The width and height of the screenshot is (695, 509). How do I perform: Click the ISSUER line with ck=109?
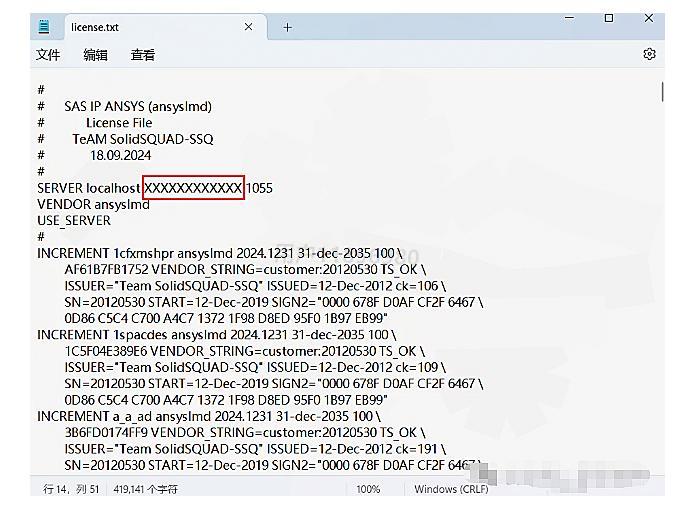click(255, 368)
